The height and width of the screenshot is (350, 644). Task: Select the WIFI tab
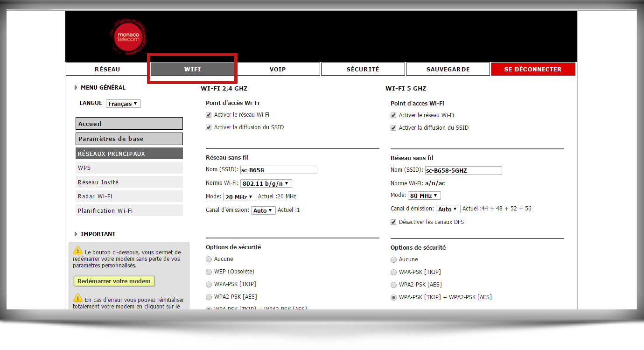click(193, 69)
